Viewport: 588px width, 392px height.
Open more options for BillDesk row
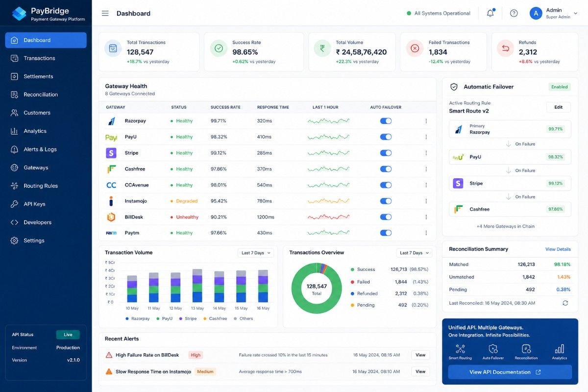(x=426, y=217)
